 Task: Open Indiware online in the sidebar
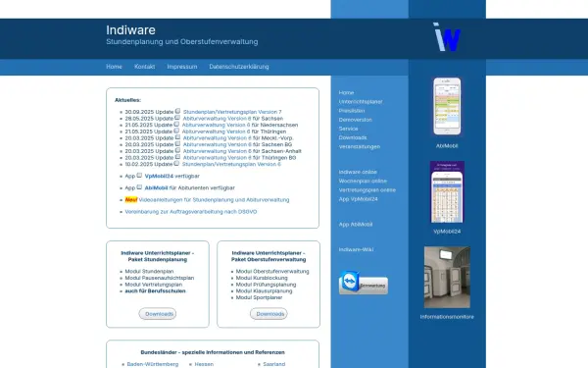point(358,172)
